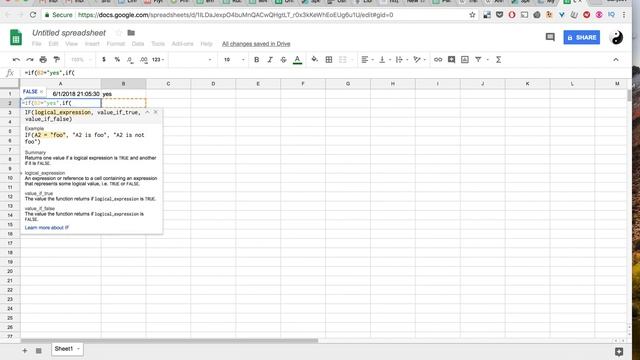The image size is (640, 360).
Task: Move spreadsheet to a folder
Action: click(131, 33)
